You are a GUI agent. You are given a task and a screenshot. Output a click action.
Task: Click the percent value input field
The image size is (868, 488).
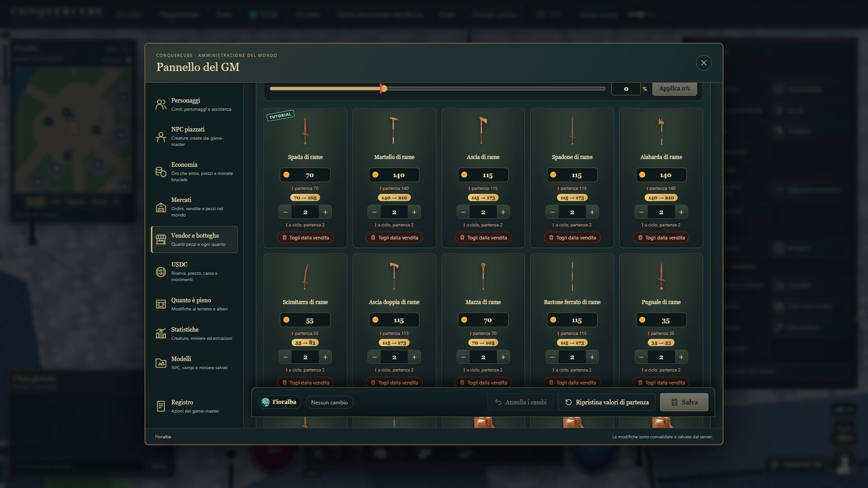coord(626,89)
